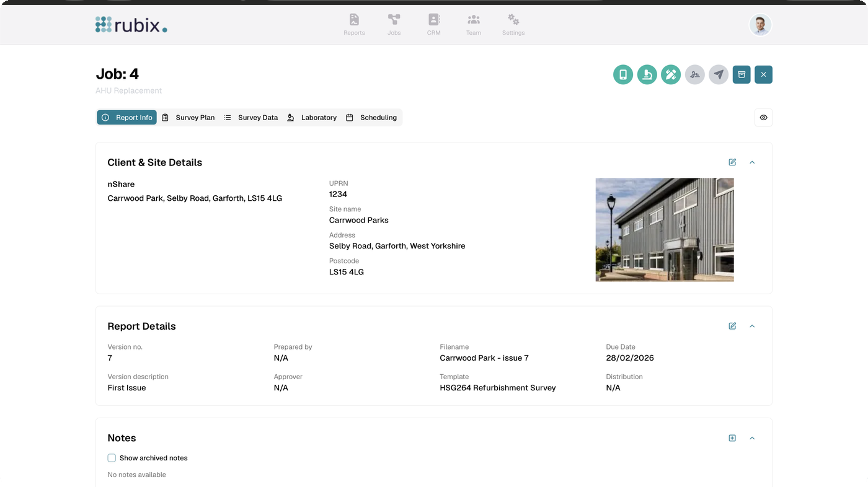Viewport: 868px width, 487px height.
Task: Close the job with the X button
Action: (763, 75)
